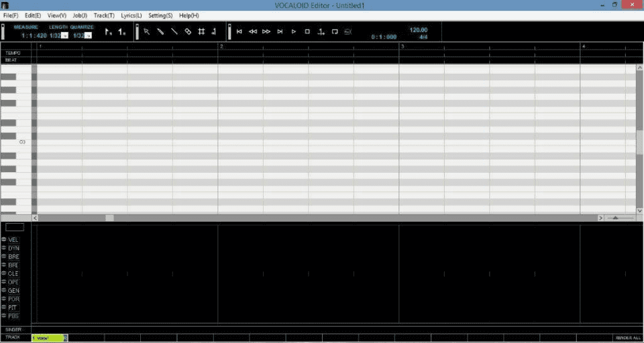The width and height of the screenshot is (644, 343).
Task: Click the BEAT row label
Action: (x=11, y=60)
